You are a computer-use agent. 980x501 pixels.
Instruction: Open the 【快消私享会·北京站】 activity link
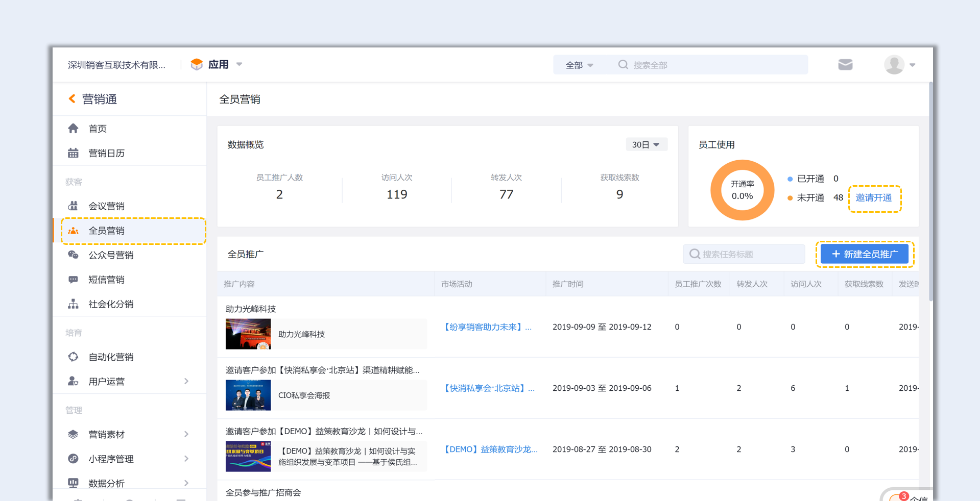(x=488, y=388)
